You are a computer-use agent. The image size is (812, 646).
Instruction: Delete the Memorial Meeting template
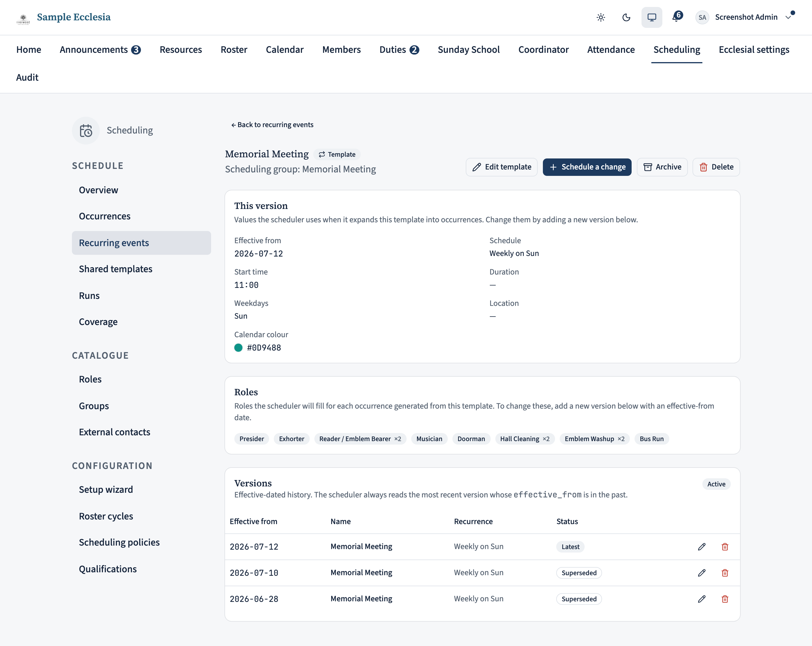(716, 167)
